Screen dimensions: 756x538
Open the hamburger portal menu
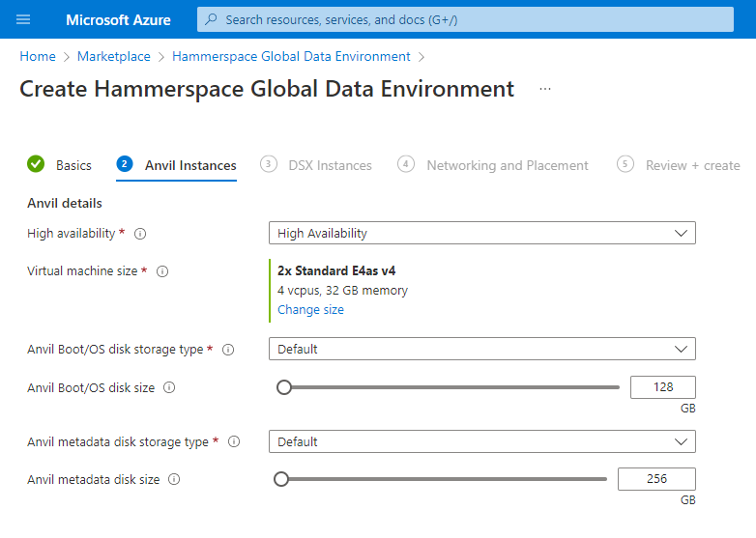click(23, 19)
